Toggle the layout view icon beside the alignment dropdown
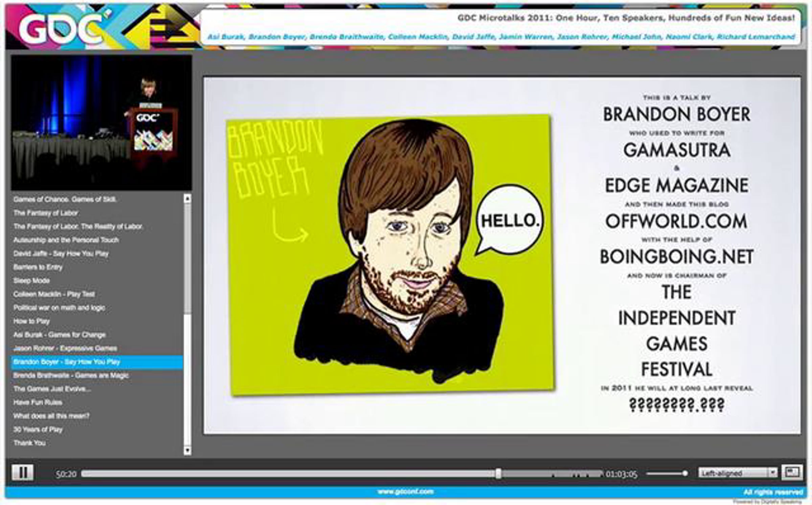The height and width of the screenshot is (505, 812). [792, 473]
